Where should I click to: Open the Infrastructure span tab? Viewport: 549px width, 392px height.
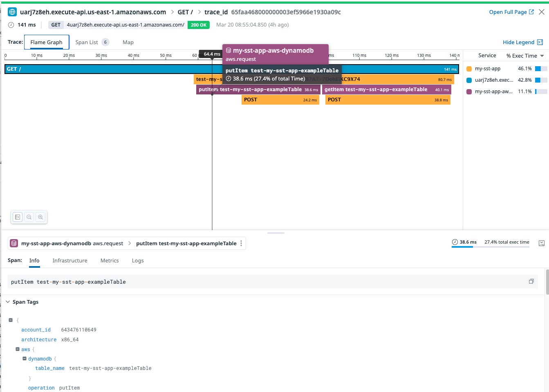tap(70, 260)
